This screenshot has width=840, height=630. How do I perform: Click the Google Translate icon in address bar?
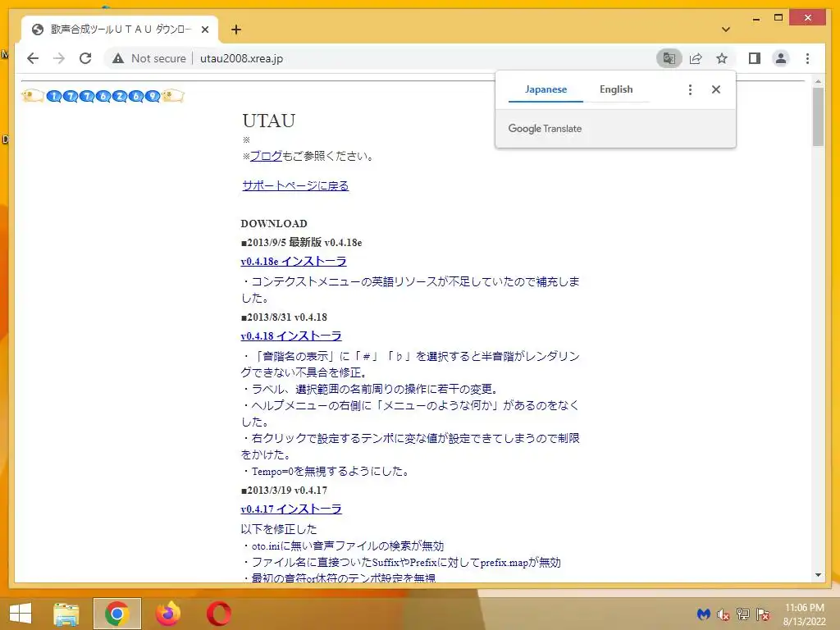click(x=669, y=58)
